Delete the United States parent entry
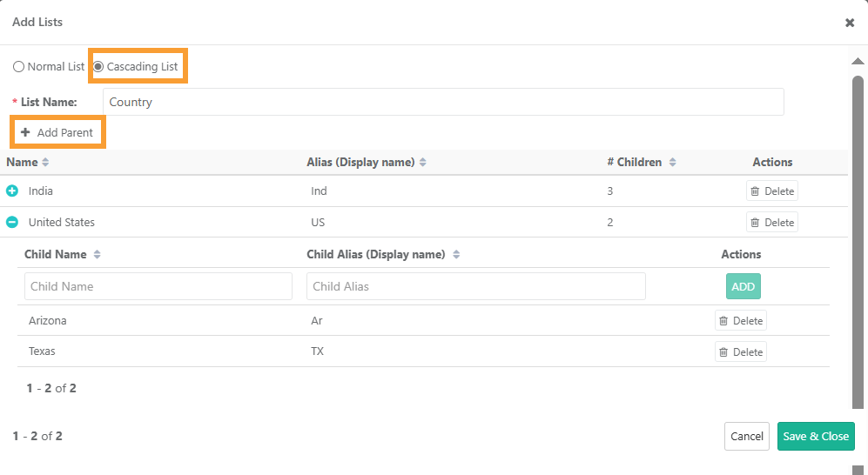Screen dimensions: 868x475 pos(771,223)
